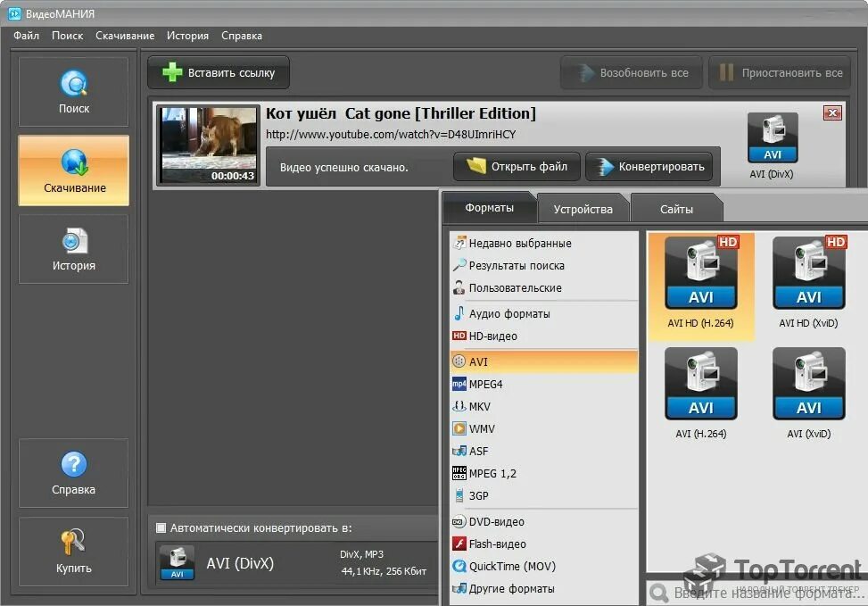Select the MPEG4 category
This screenshot has height=606, width=868.
544,384
